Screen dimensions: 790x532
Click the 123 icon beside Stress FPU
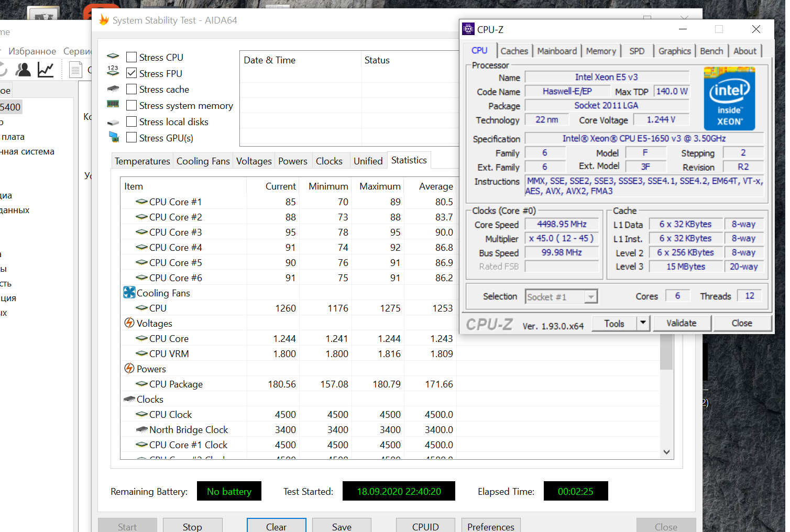pos(113,71)
